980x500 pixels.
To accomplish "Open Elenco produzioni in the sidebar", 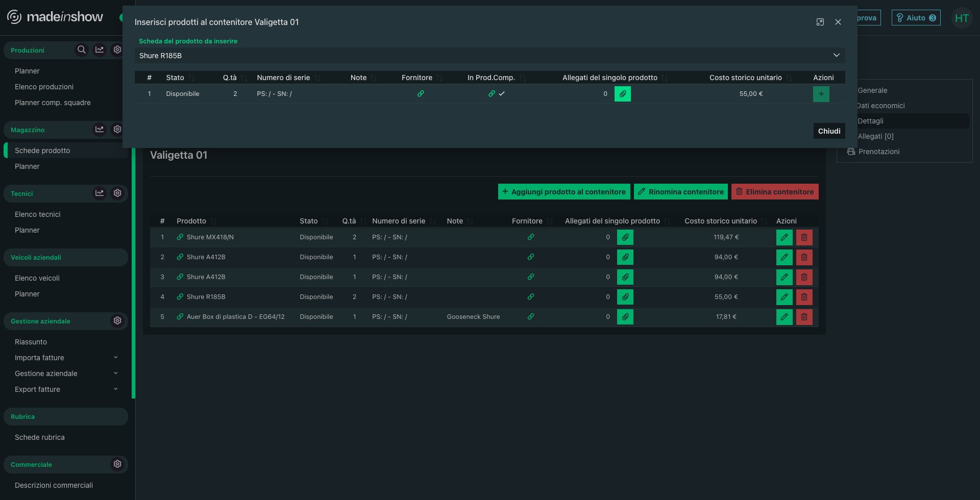I will tap(44, 87).
